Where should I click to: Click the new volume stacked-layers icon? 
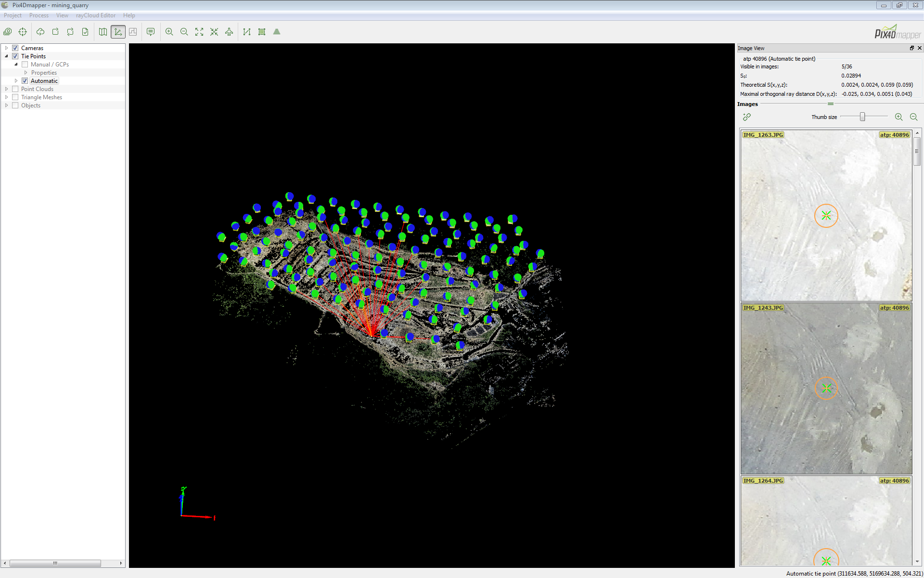tap(277, 32)
